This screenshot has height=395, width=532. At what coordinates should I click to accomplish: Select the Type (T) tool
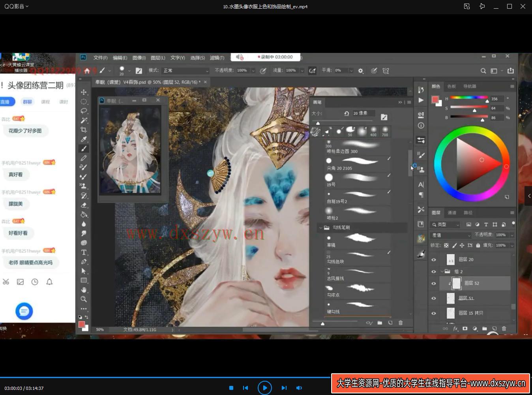84,252
